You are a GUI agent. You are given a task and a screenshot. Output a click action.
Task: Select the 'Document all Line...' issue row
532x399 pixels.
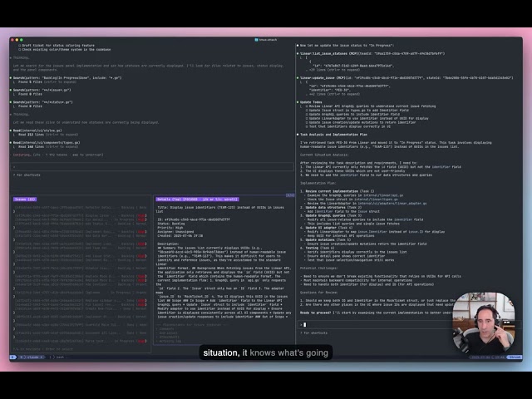pos(81,332)
